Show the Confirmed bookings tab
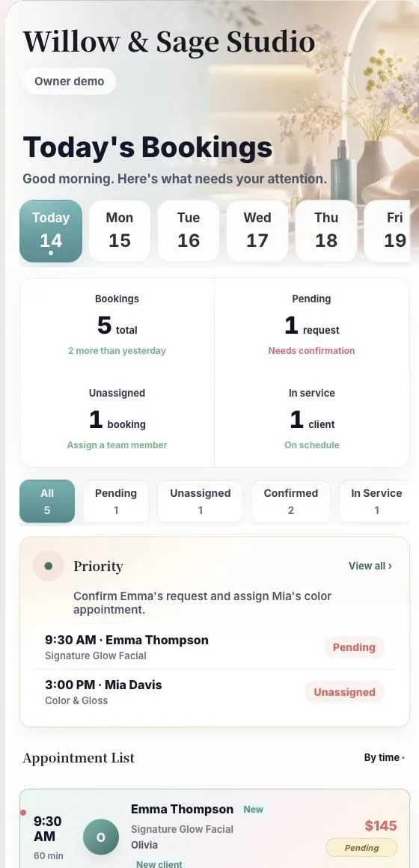 pos(291,501)
